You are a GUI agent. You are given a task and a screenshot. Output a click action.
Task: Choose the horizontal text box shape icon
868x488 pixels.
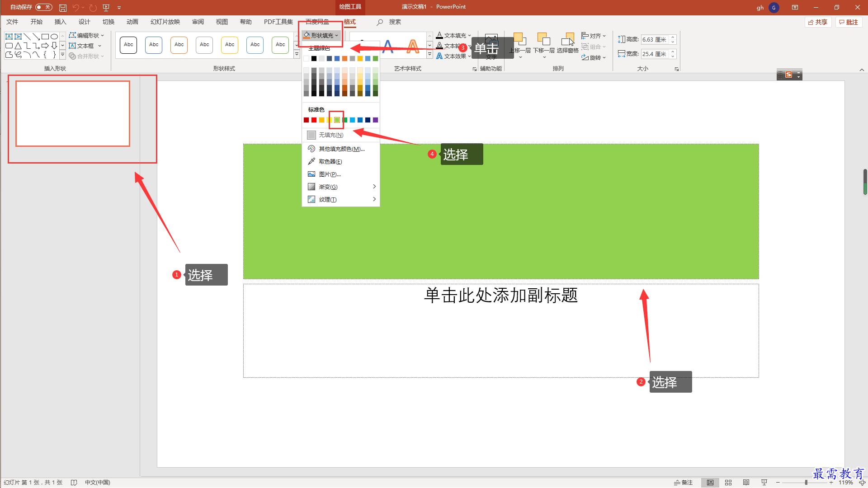pos(9,37)
